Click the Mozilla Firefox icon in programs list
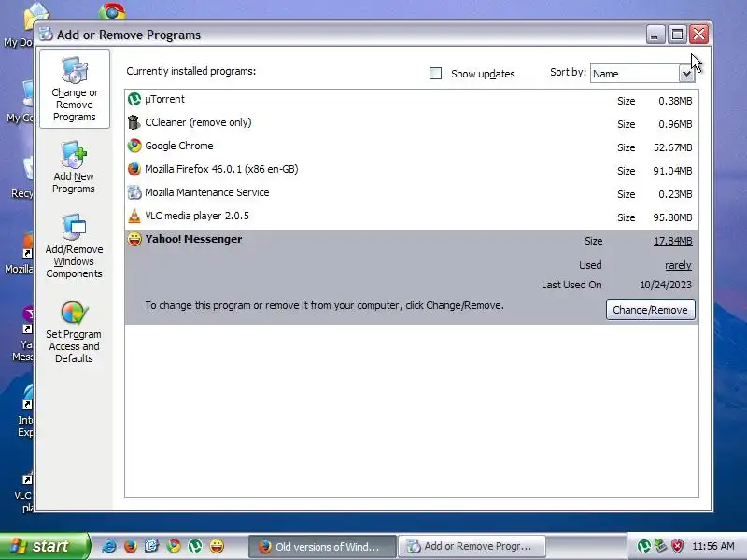This screenshot has width=747, height=560. tap(134, 169)
